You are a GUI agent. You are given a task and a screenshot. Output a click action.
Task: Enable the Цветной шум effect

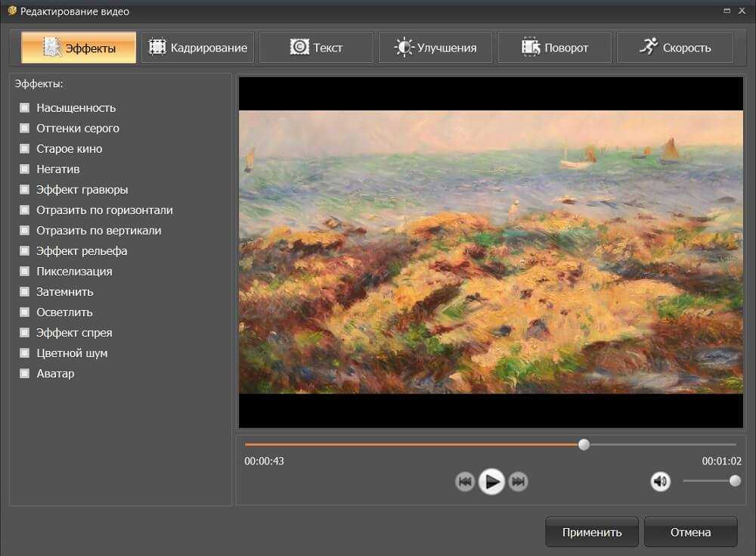pyautogui.click(x=25, y=353)
